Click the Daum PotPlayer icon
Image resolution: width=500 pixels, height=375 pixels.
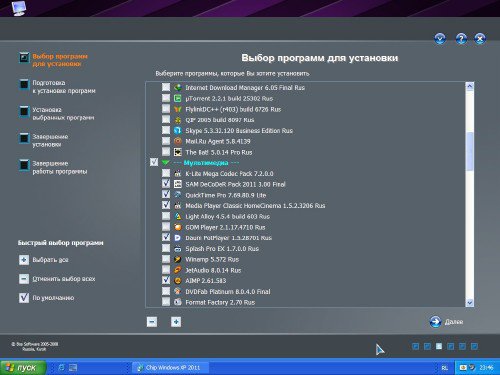pyautogui.click(x=178, y=238)
